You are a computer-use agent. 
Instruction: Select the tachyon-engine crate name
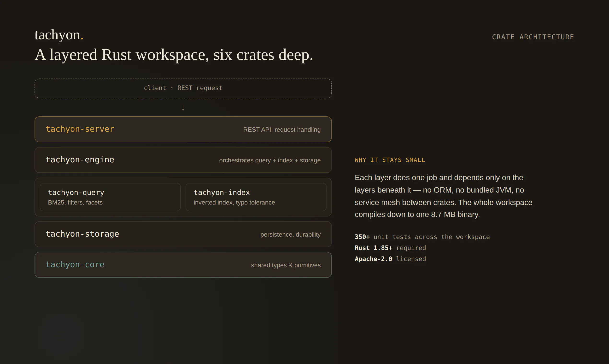pyautogui.click(x=80, y=160)
